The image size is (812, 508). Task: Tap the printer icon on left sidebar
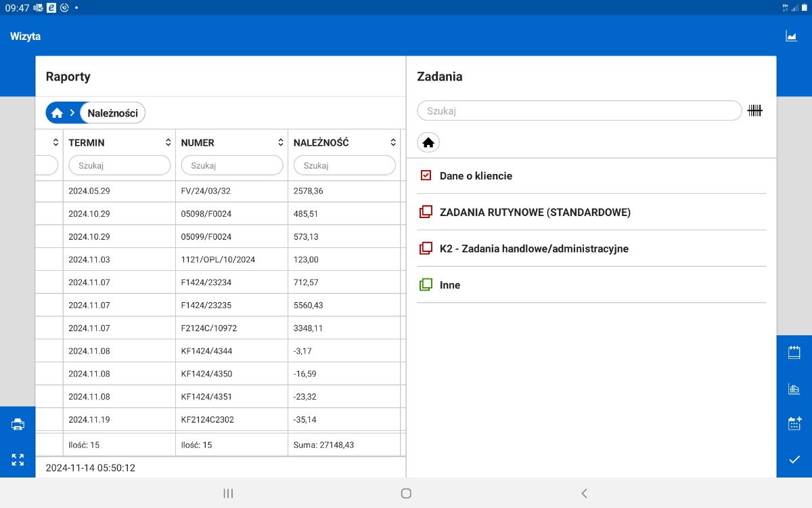point(18,425)
